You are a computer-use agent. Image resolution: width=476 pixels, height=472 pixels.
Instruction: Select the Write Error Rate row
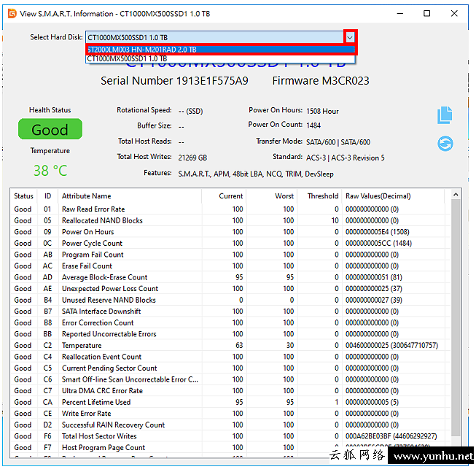pyautogui.click(x=231, y=414)
